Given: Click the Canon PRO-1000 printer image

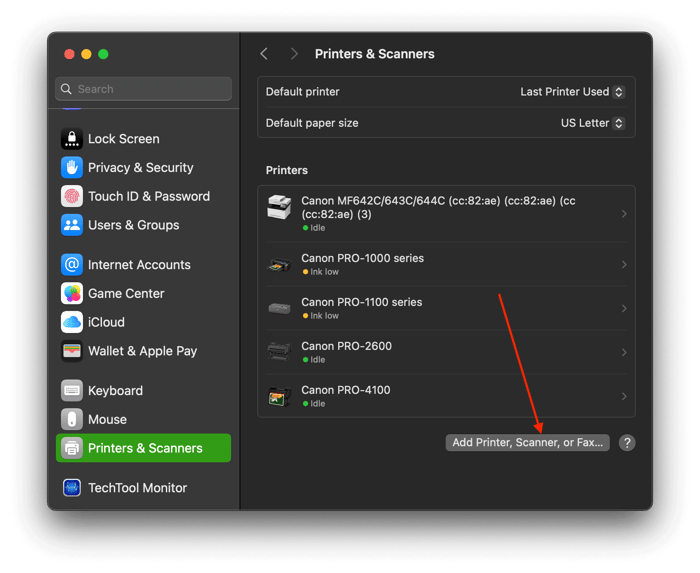Looking at the screenshot, I should click(x=279, y=266).
